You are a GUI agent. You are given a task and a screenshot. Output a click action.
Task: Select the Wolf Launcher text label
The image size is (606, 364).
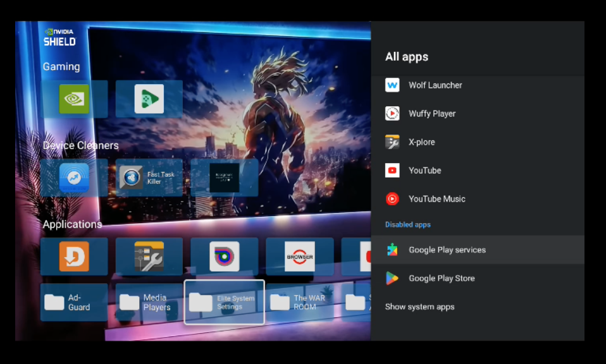[435, 85]
